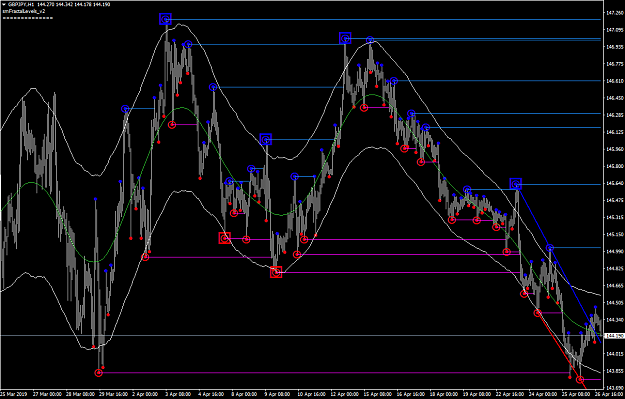
Task: Click the 146.285 price scale label
Action: (615, 115)
